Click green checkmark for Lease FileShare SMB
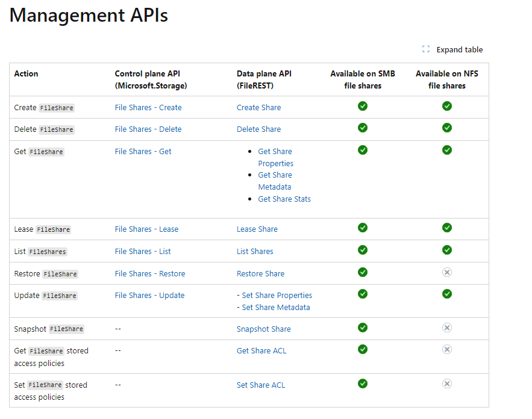This screenshot has width=532, height=419. (x=363, y=228)
